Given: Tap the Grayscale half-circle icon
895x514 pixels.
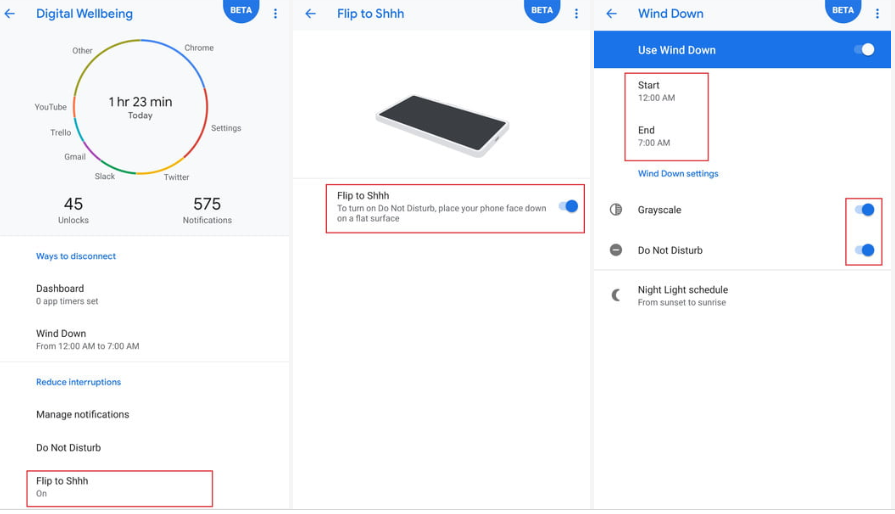Looking at the screenshot, I should pos(616,210).
